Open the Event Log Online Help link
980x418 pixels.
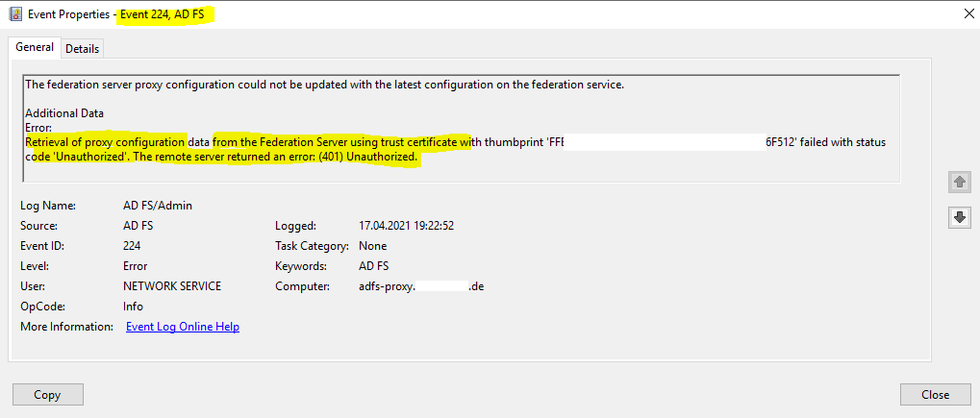183,327
